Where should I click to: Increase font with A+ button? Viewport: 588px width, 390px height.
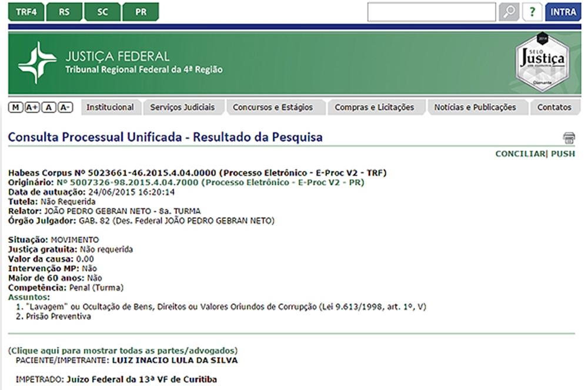click(x=32, y=107)
